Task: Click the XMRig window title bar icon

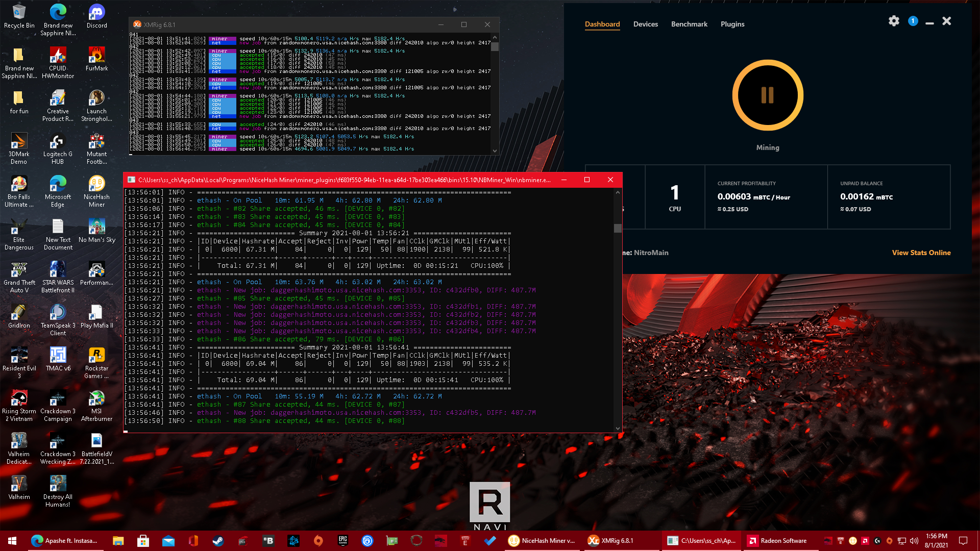Action: pos(137,24)
